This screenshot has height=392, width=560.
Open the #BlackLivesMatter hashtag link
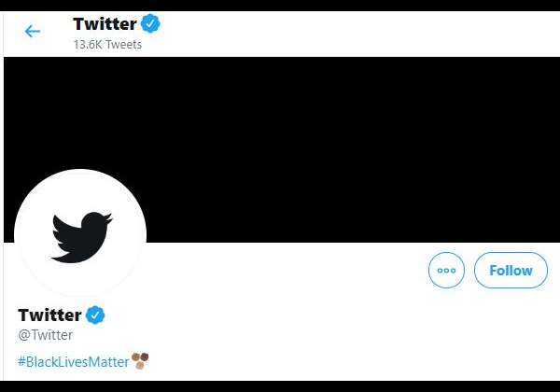pos(73,361)
